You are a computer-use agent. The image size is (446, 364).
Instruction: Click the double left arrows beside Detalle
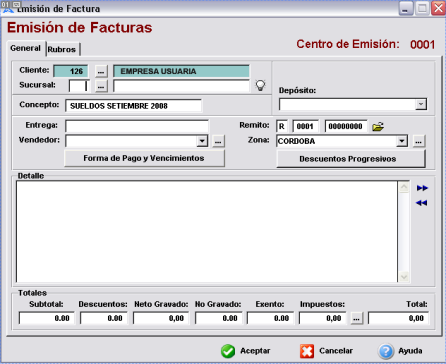click(422, 203)
